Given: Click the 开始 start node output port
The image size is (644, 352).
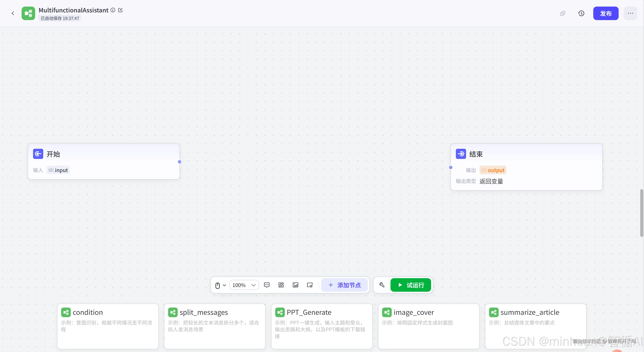Looking at the screenshot, I should pyautogui.click(x=179, y=162).
